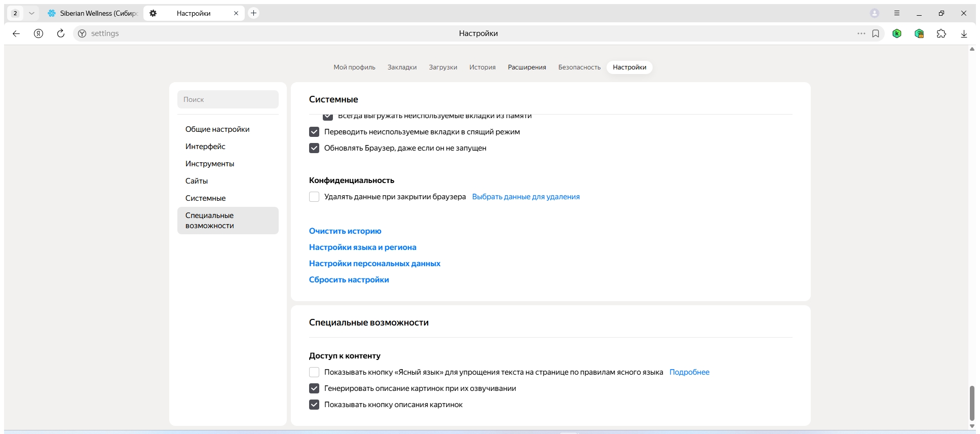The width and height of the screenshot is (980, 434).
Task: Open the green Kaspersky extension icon
Action: 897,33
